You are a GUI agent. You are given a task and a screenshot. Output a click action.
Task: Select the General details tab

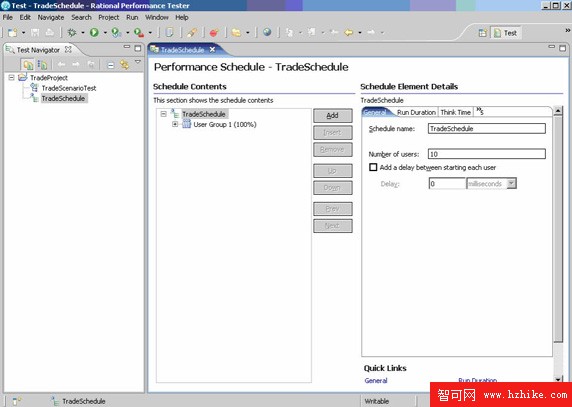click(x=376, y=112)
